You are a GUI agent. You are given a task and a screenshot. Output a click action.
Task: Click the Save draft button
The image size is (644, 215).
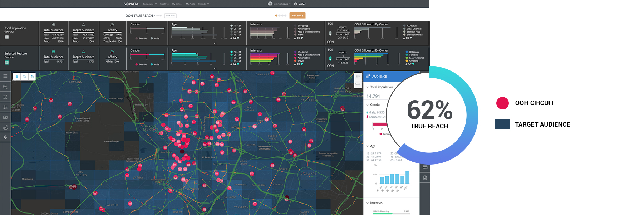171,16
